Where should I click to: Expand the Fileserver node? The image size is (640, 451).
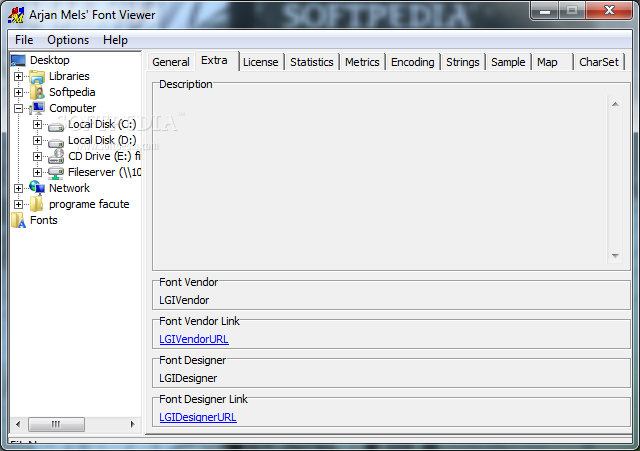(37, 172)
